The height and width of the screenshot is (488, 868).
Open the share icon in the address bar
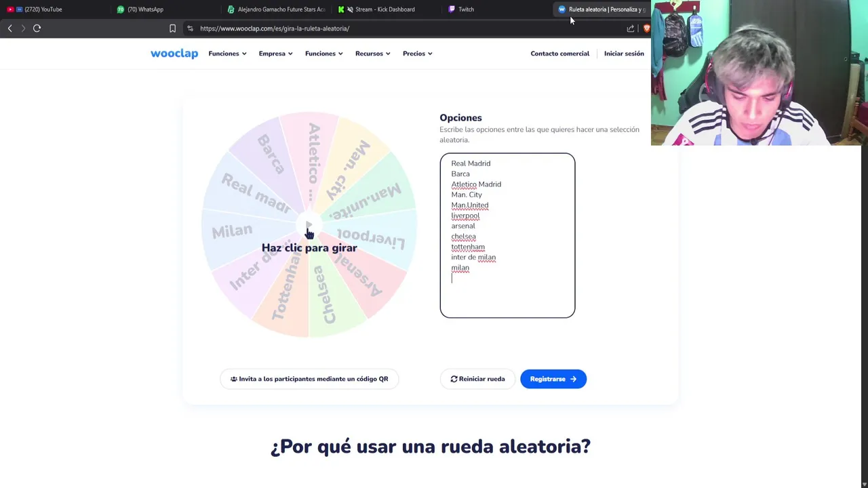[x=631, y=28]
